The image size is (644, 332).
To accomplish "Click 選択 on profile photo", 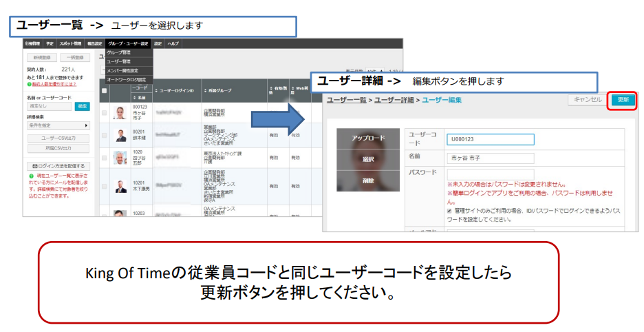I will click(x=368, y=160).
